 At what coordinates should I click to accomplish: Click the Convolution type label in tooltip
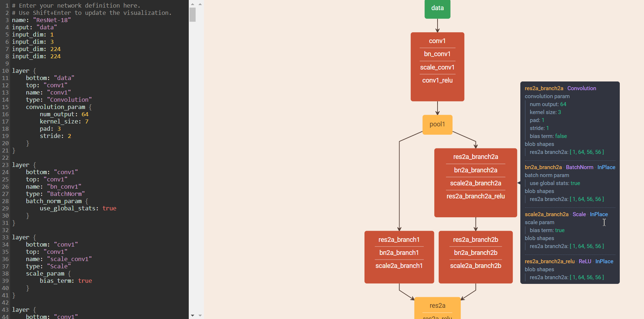tap(581, 88)
